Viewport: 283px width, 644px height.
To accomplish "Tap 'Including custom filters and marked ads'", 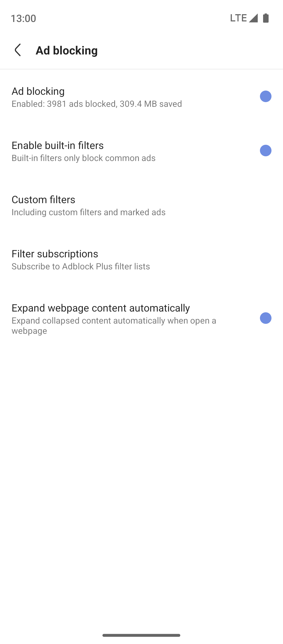I will [89, 212].
